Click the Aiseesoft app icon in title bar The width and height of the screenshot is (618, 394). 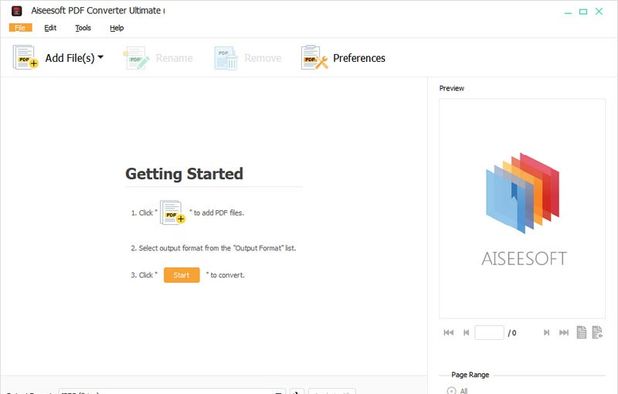coord(17,11)
